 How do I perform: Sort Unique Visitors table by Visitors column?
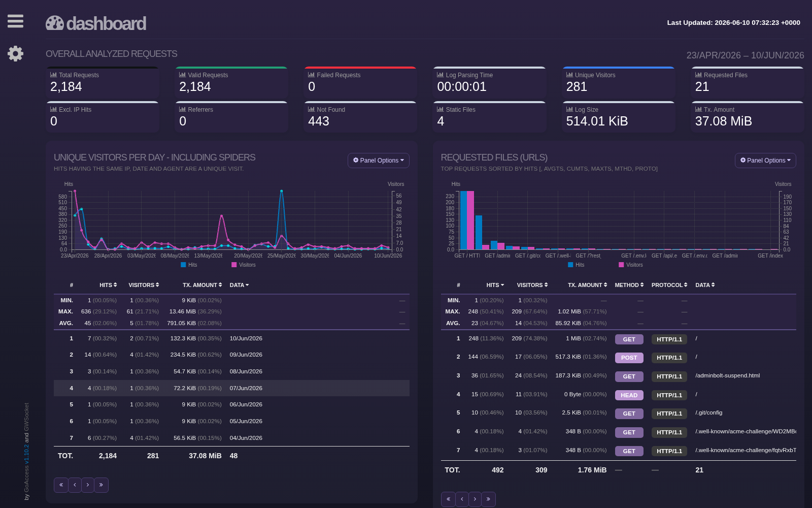click(144, 285)
